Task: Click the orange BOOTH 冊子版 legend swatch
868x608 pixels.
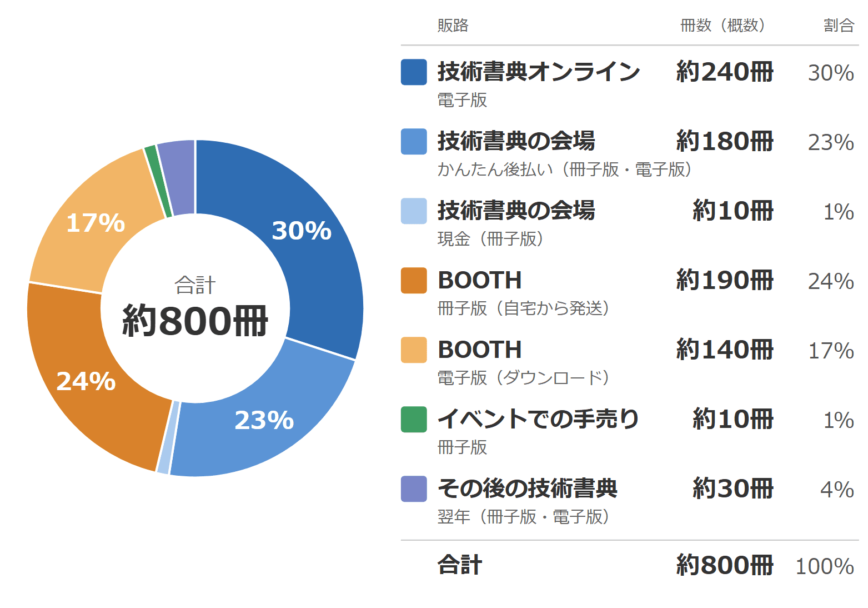Action: (414, 281)
